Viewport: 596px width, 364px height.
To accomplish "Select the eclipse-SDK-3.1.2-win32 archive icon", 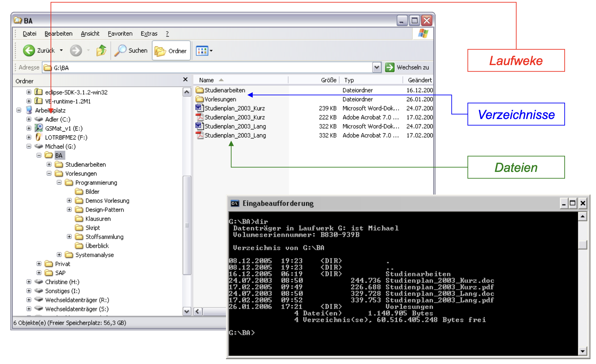I will click(39, 92).
